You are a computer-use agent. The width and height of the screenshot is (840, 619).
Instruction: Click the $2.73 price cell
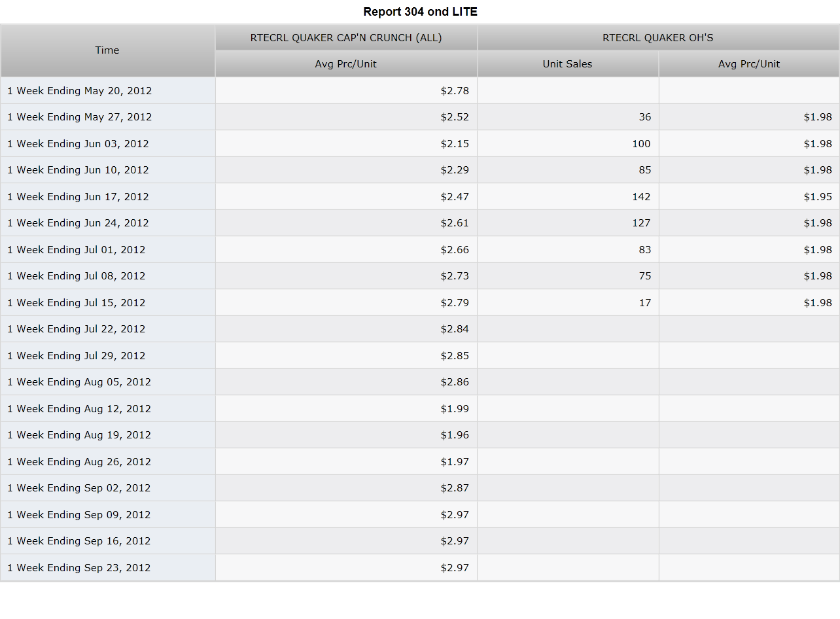tap(346, 276)
